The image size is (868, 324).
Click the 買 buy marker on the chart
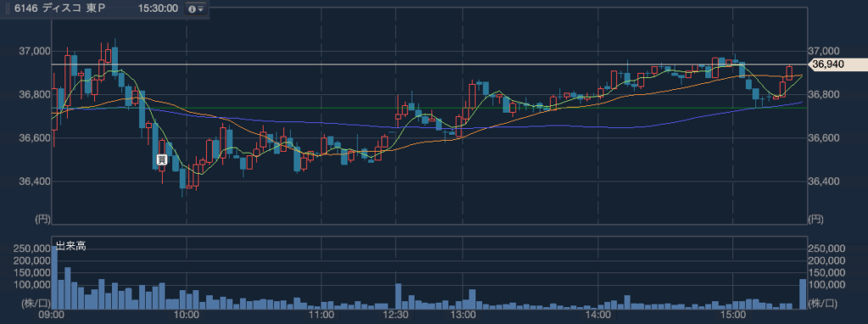pos(162,160)
